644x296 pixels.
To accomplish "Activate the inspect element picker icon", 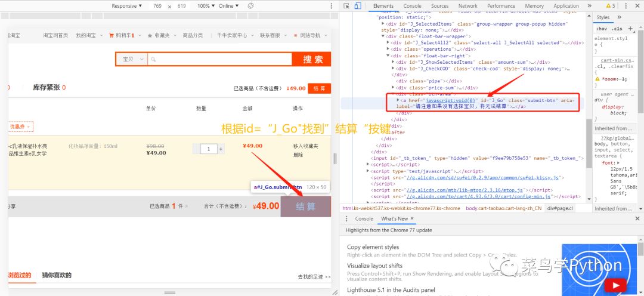I will click(x=346, y=6).
